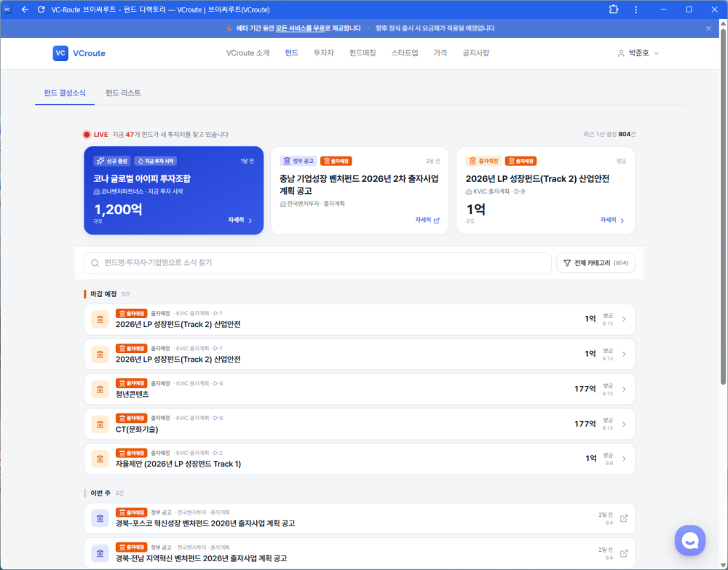The width and height of the screenshot is (728, 570).
Task: Click 신규 결성 badge on blue card
Action: 111,161
